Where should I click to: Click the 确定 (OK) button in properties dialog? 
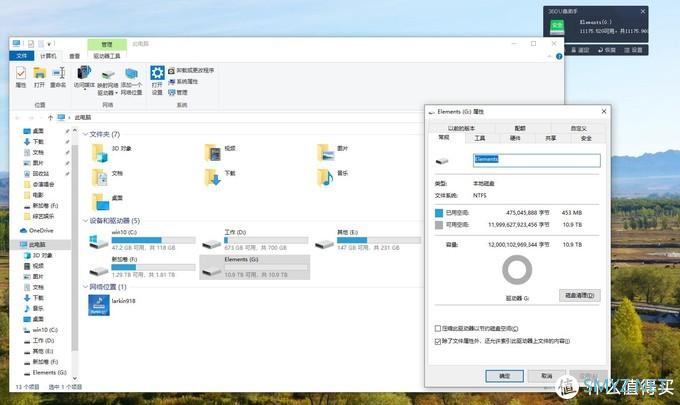pyautogui.click(x=505, y=376)
